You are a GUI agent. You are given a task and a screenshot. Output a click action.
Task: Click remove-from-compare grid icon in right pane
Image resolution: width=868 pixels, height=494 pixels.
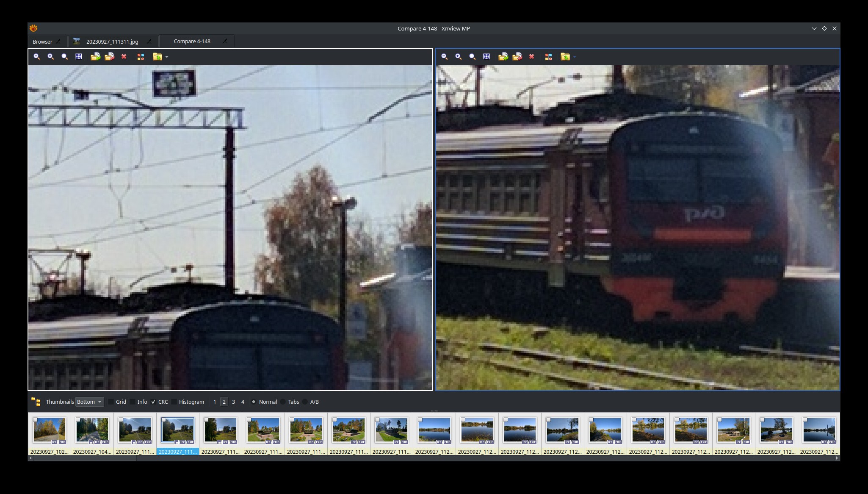pyautogui.click(x=548, y=57)
